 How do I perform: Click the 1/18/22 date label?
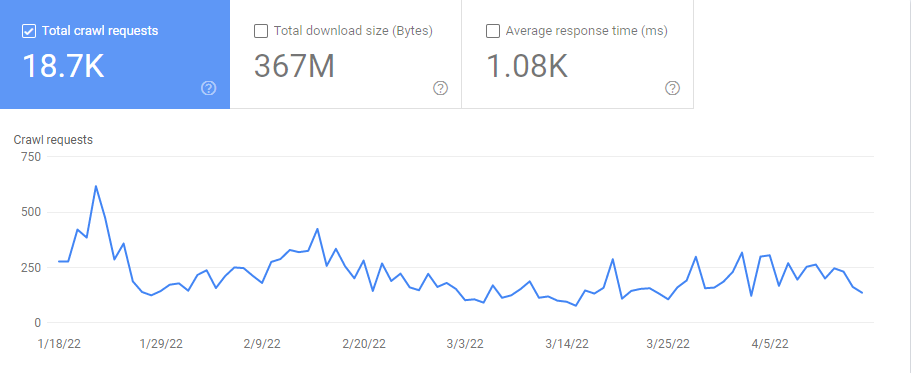click(59, 344)
